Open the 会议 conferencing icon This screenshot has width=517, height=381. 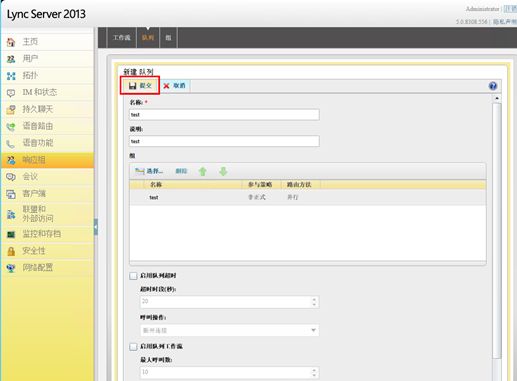pos(11,177)
